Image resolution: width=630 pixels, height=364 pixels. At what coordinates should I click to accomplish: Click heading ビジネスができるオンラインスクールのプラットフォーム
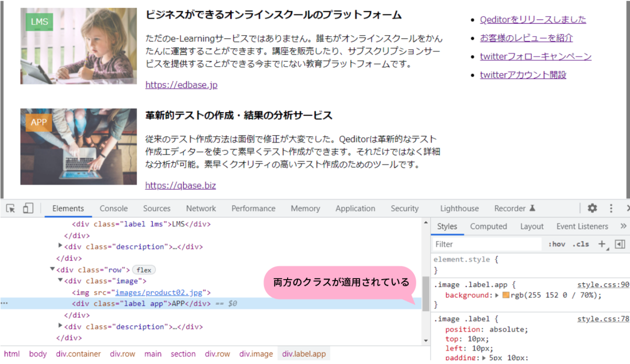click(274, 15)
